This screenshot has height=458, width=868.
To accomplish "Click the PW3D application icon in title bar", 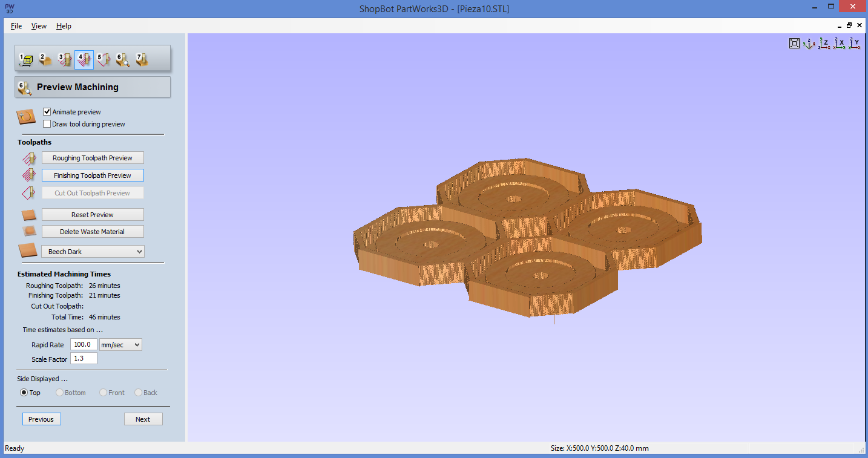I will [10, 8].
